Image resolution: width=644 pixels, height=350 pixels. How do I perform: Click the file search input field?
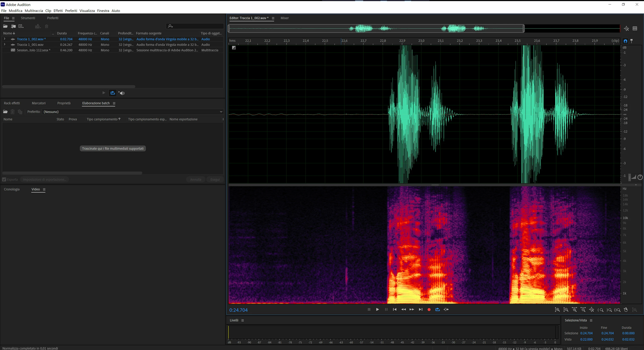[197, 26]
